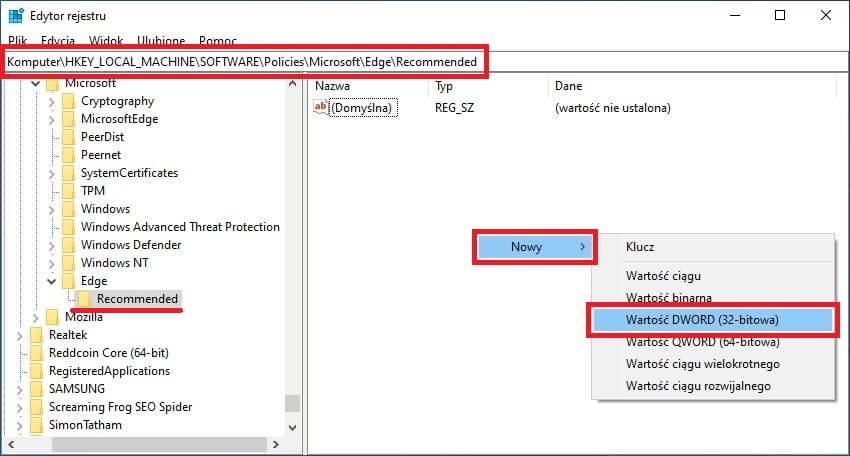Image resolution: width=850 pixels, height=456 pixels.
Task: Select the (Domyślna) value name
Action: click(362, 108)
